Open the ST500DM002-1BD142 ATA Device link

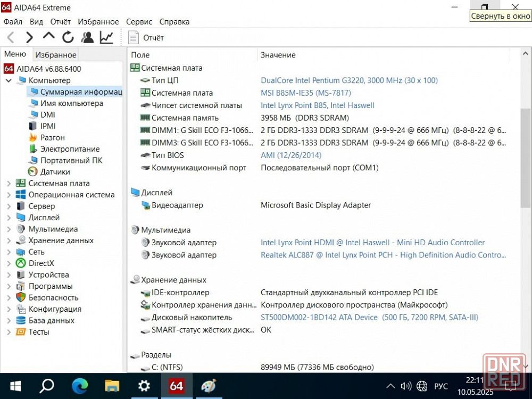[369, 318]
